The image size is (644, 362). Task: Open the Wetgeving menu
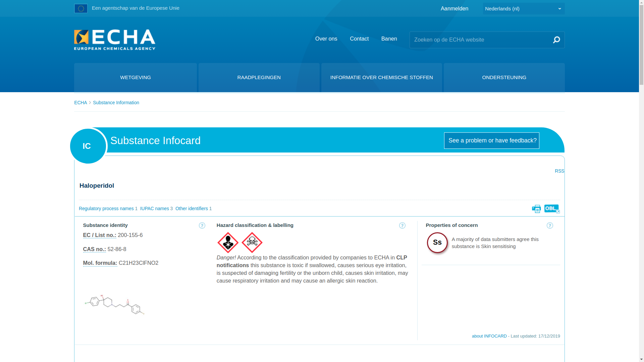click(x=136, y=77)
